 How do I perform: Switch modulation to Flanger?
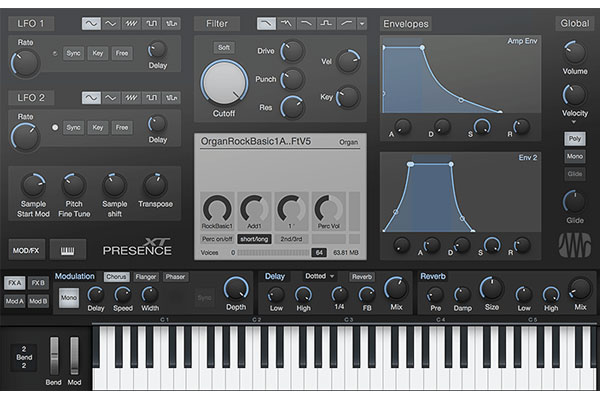tap(146, 277)
